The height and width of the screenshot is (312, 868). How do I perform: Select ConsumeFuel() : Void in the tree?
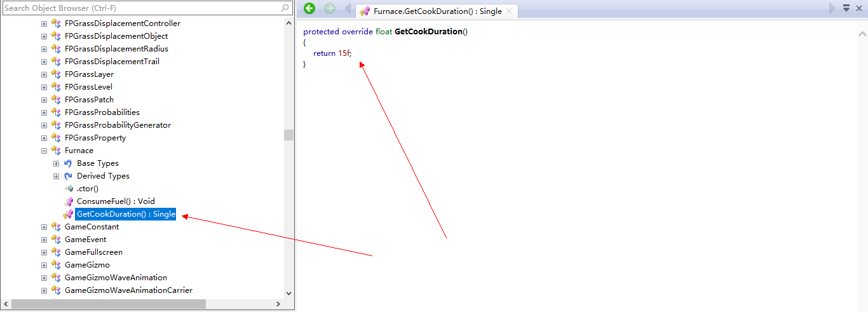coord(116,201)
